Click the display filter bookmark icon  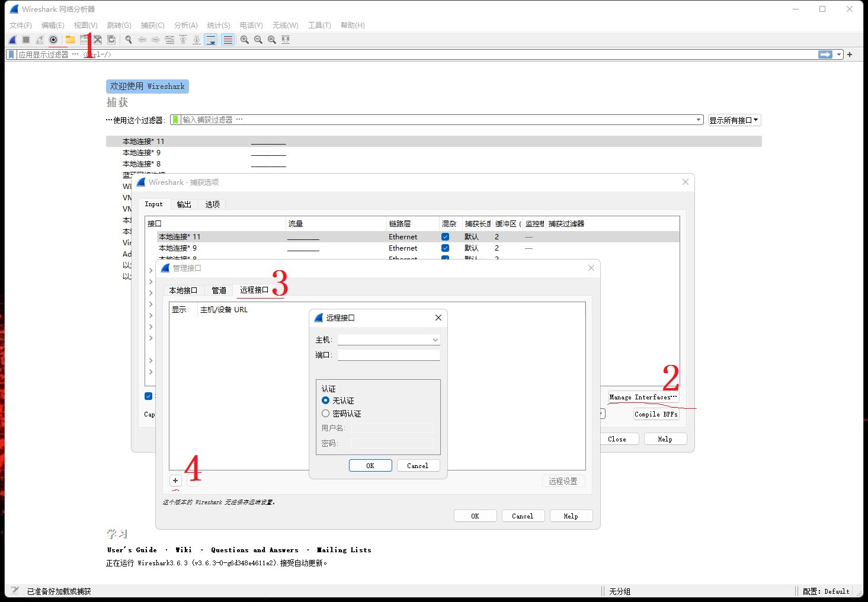(11, 55)
